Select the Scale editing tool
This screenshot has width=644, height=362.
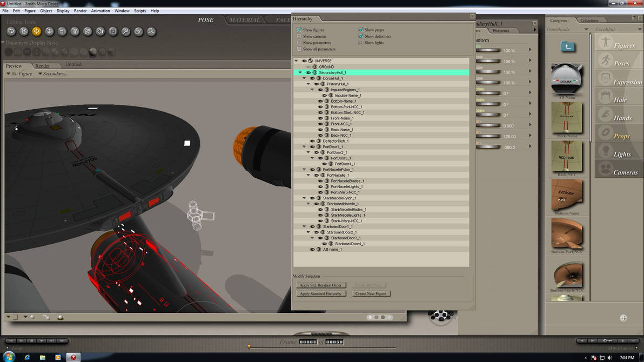62,31
